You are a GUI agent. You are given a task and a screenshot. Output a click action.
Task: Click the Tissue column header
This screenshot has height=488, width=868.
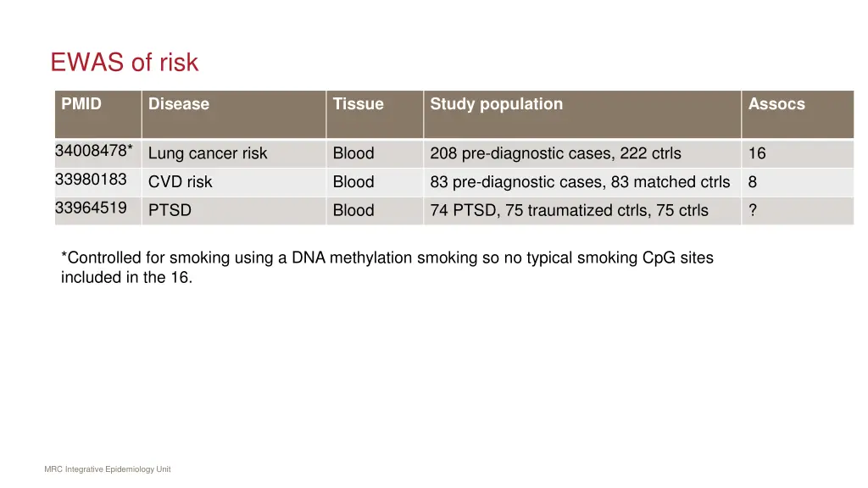pyautogui.click(x=375, y=114)
